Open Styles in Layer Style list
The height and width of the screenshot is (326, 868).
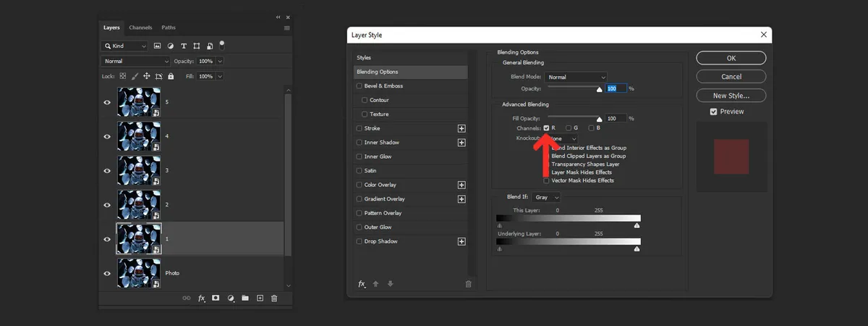pos(411,57)
